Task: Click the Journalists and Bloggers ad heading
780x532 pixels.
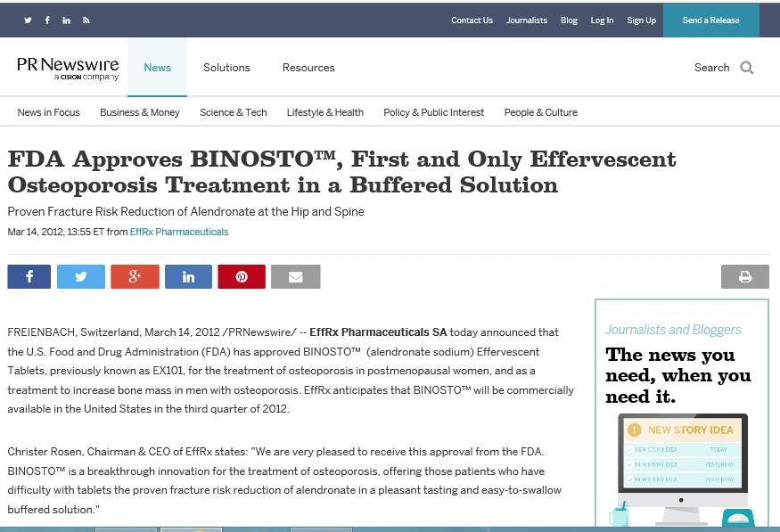Action: [673, 330]
